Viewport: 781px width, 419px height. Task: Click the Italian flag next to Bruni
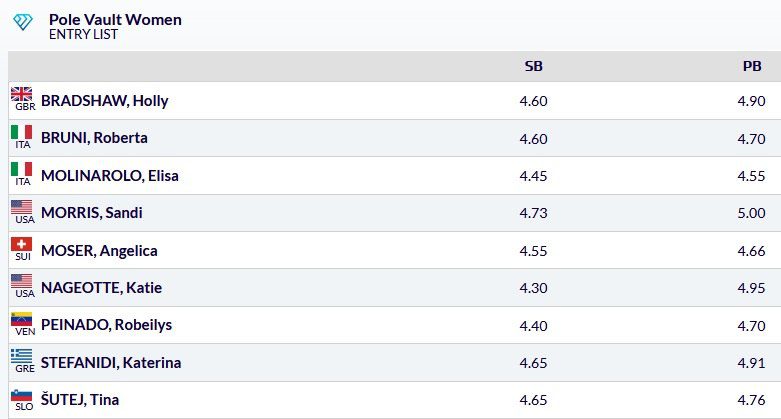(21, 132)
